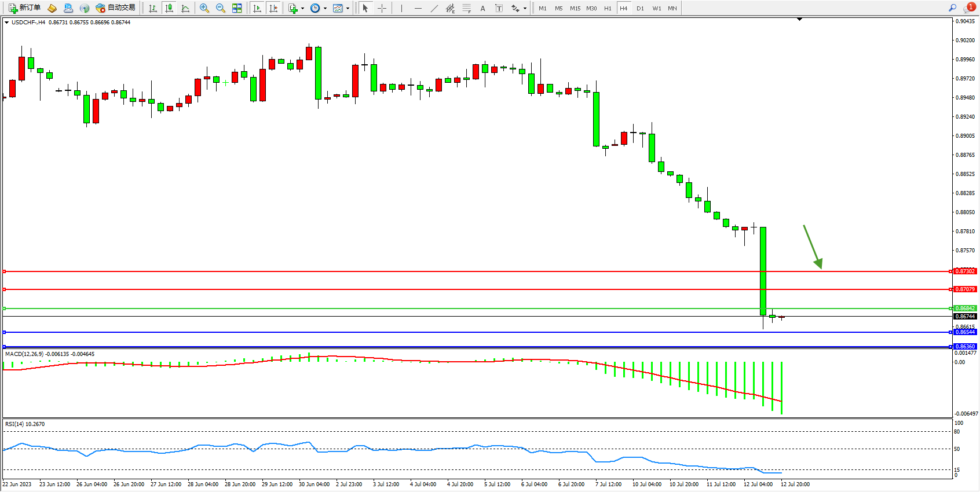The width and height of the screenshot is (980, 492).
Task: Toggle the chart auto scroll button
Action: pos(257,8)
